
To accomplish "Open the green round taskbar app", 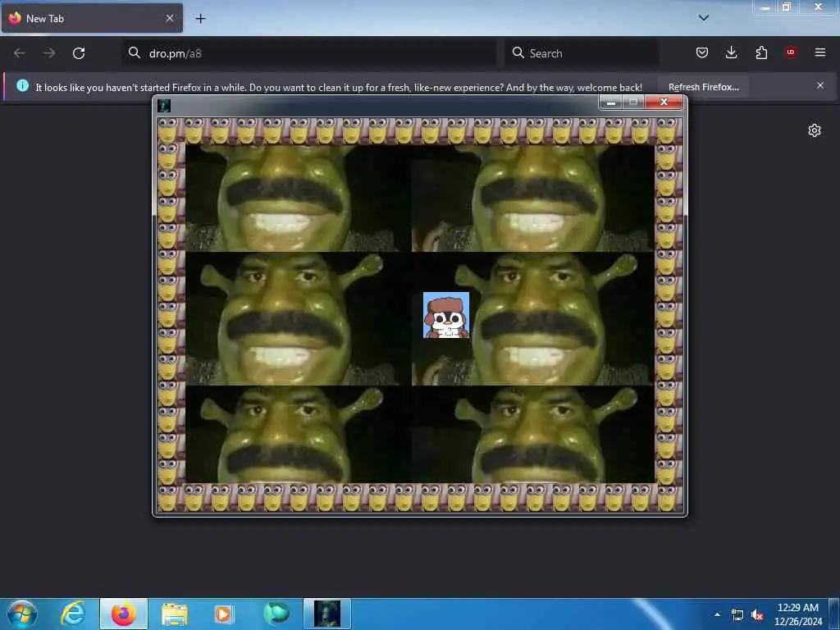I will tap(276, 614).
